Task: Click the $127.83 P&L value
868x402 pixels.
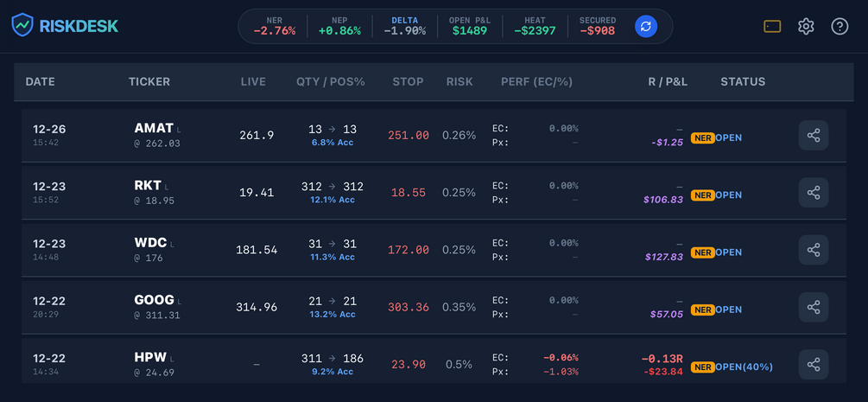Action: click(x=663, y=257)
